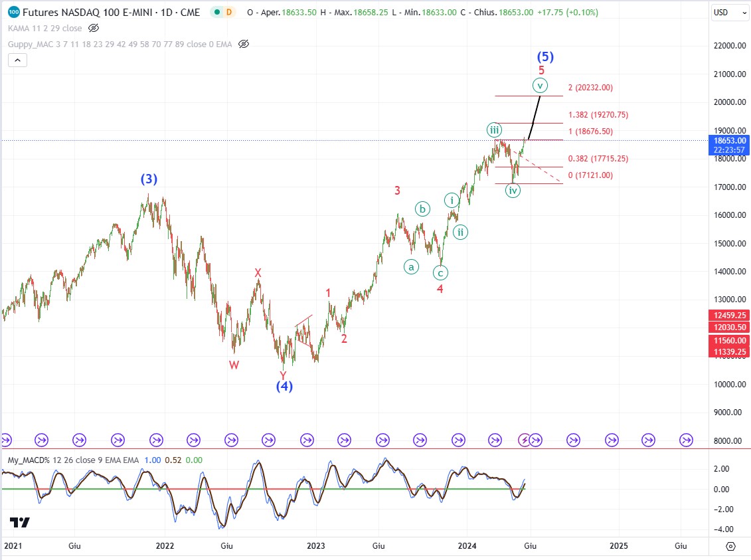Image resolution: width=751 pixels, height=560 pixels.
Task: Select the circled i wave label
Action: tap(451, 200)
